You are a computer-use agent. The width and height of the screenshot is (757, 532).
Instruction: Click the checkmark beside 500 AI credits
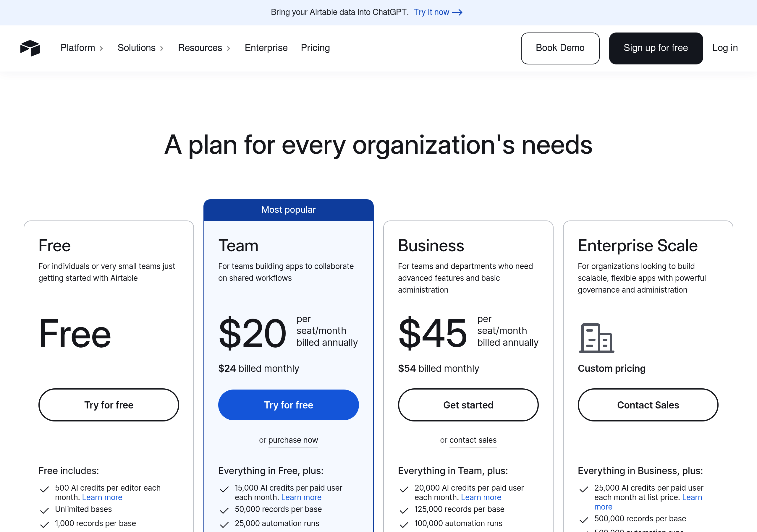point(45,489)
